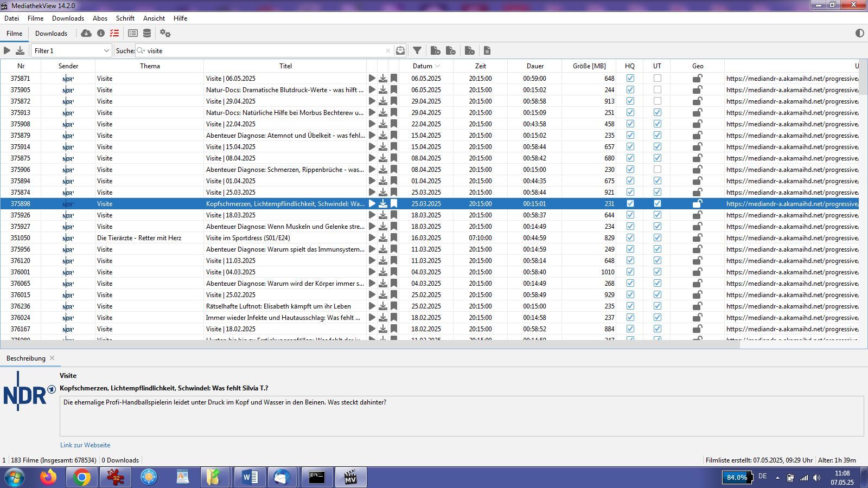
Task: Play the selected Kopfschmerzen film row
Action: [372, 203]
